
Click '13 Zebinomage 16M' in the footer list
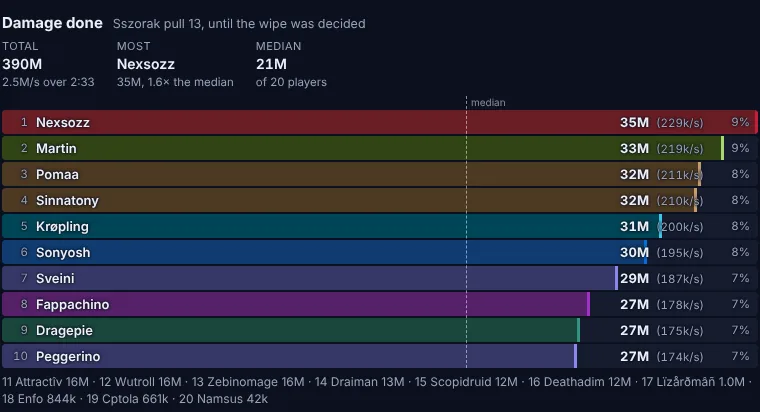tap(248, 382)
